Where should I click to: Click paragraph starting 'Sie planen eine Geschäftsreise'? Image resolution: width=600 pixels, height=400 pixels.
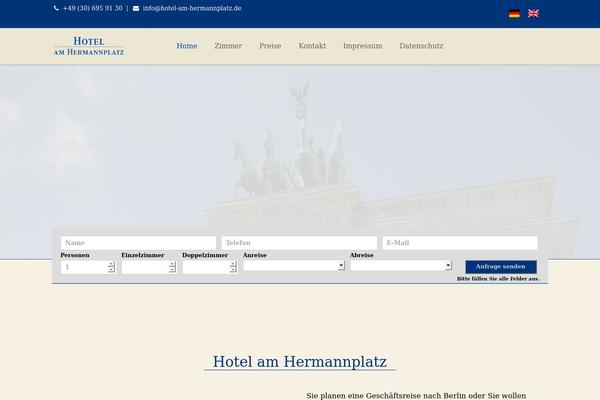416,396
